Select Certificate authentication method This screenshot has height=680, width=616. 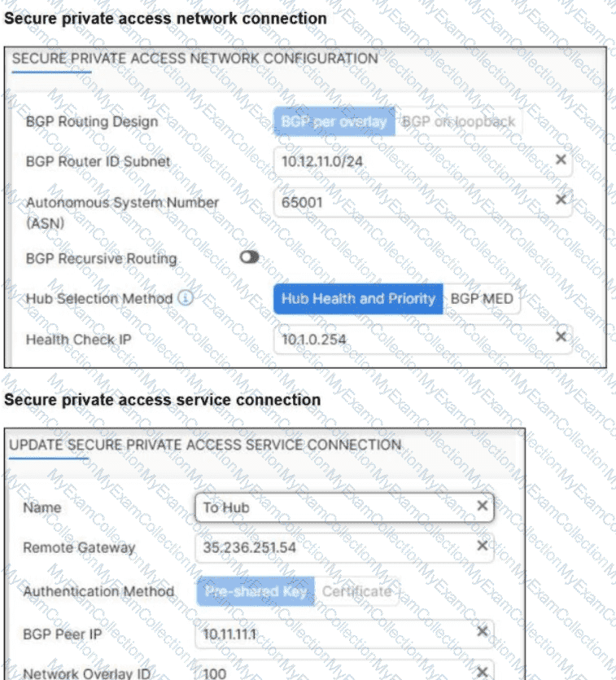coord(356,591)
